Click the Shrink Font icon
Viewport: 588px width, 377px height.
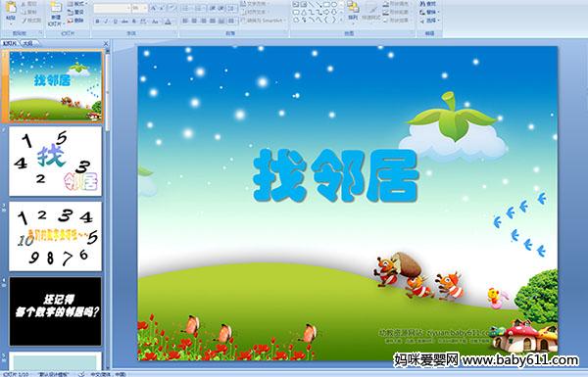(162, 8)
